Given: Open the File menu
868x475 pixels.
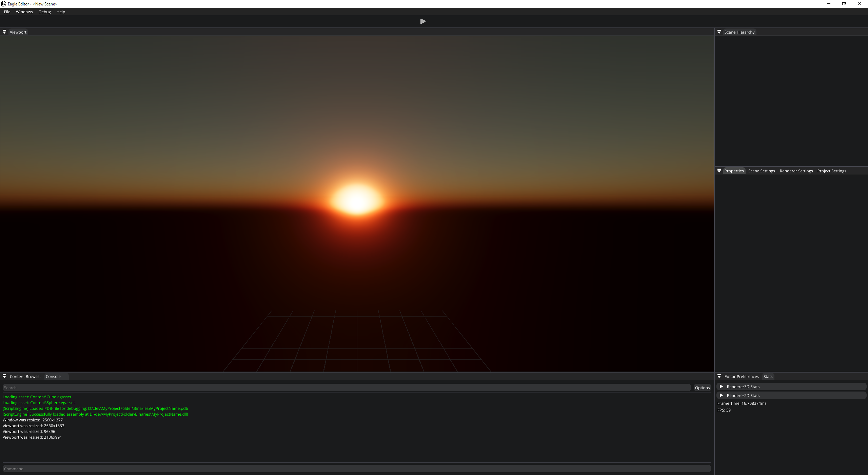Looking at the screenshot, I should click(7, 12).
